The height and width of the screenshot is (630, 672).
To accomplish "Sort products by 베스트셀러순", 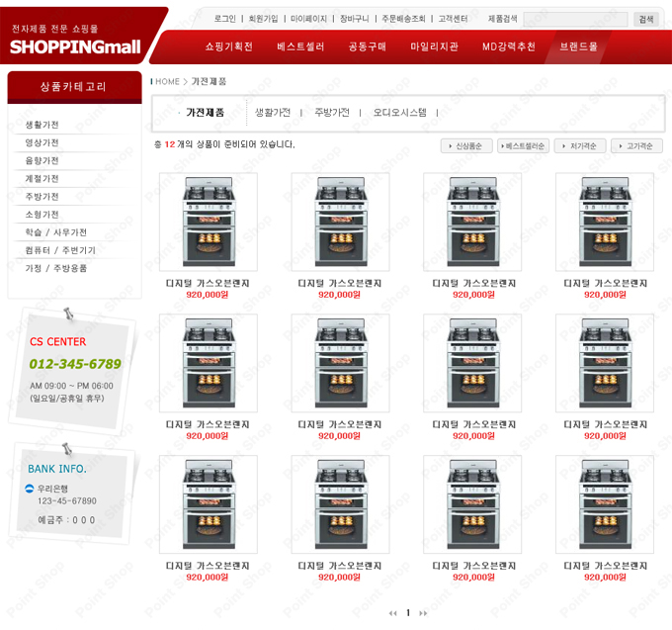I will [523, 145].
